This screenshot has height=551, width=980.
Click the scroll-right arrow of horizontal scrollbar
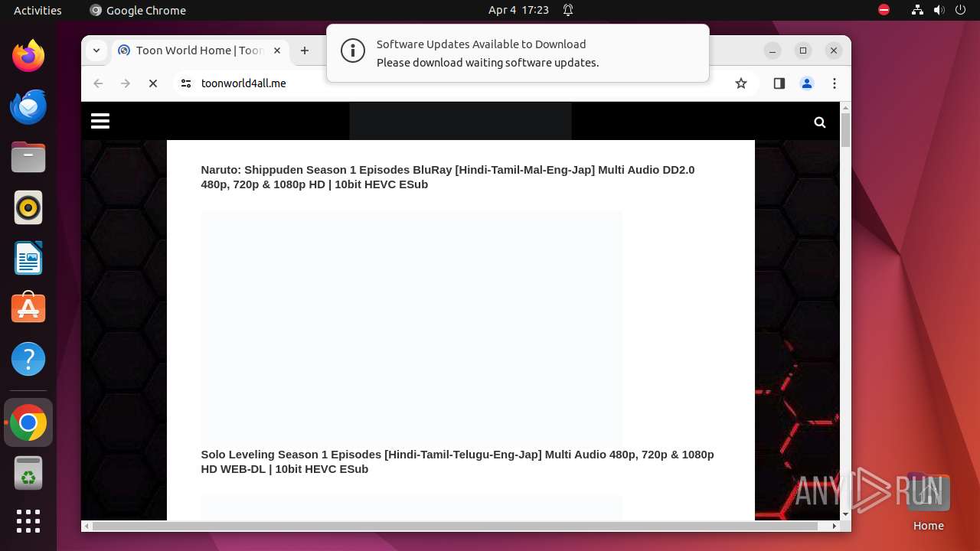(834, 526)
